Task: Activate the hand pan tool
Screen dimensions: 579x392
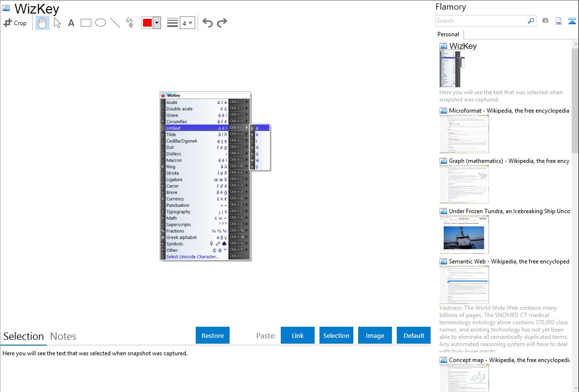Action: pyautogui.click(x=42, y=23)
